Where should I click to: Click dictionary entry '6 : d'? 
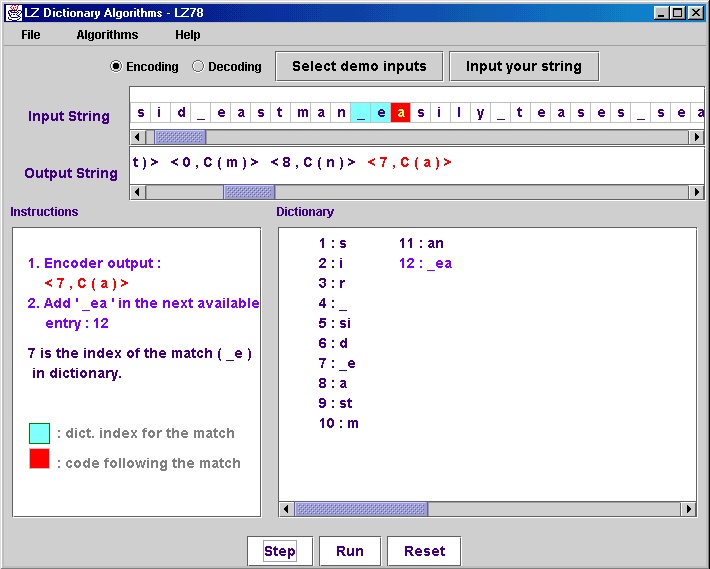coord(333,343)
